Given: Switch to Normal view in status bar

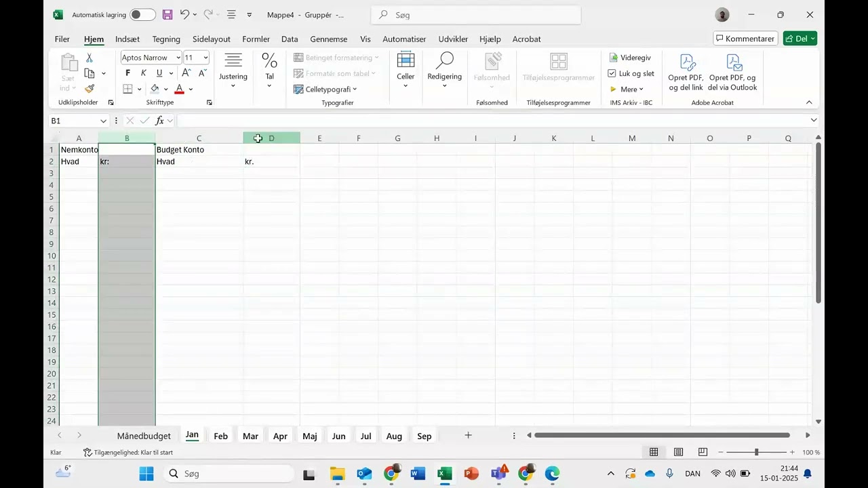Looking at the screenshot, I should click(654, 452).
